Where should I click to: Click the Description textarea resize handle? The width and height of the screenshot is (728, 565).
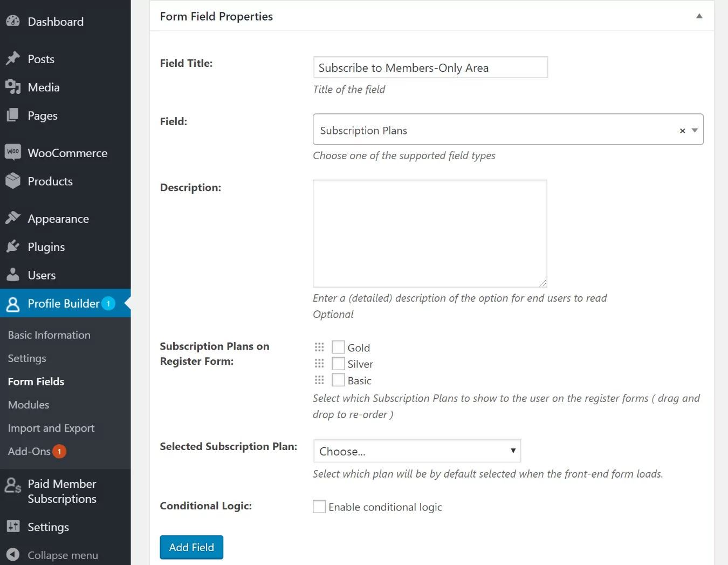pyautogui.click(x=542, y=283)
